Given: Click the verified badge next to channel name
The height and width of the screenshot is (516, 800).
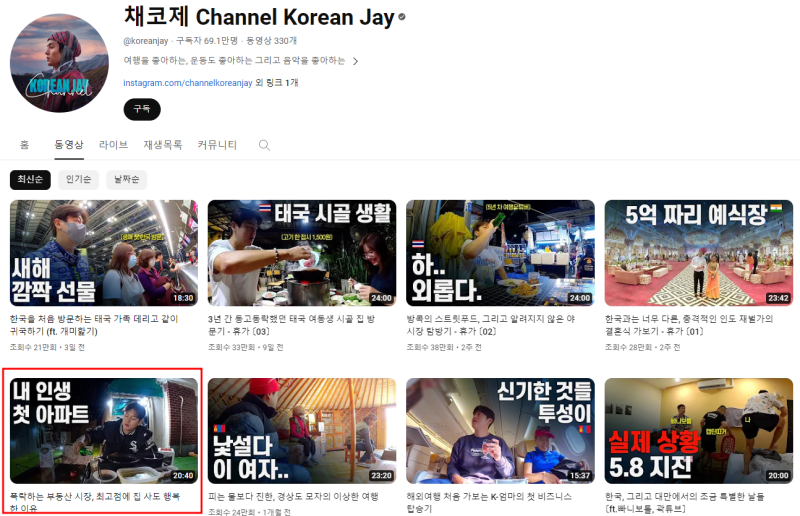Looking at the screenshot, I should 402,17.
